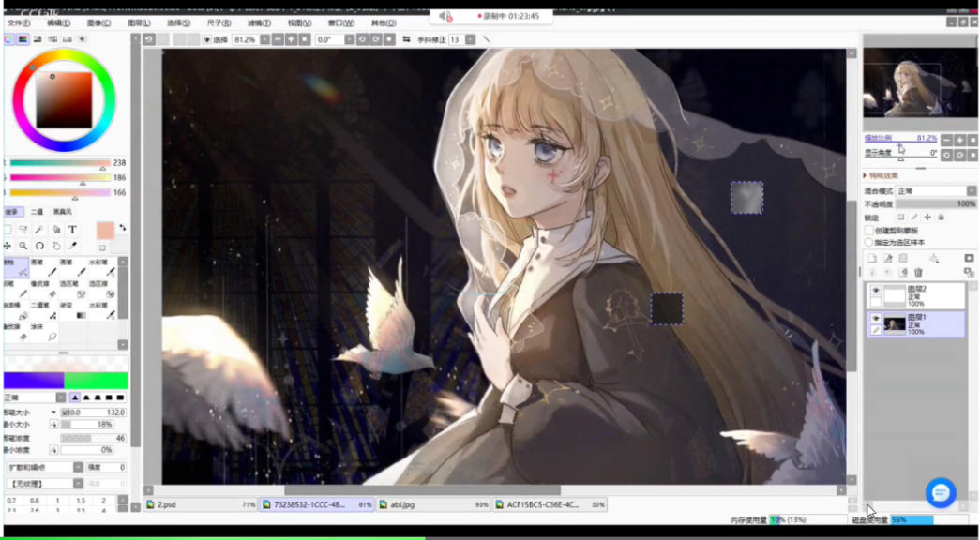Enable specify as selection sample option

[868, 242]
